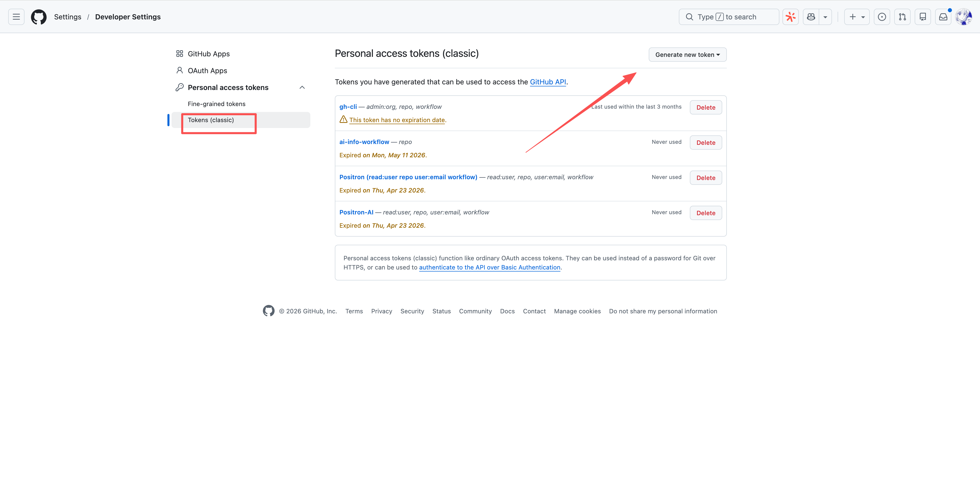
Task: Click warning triangle icon on gh-cli token
Action: point(343,119)
